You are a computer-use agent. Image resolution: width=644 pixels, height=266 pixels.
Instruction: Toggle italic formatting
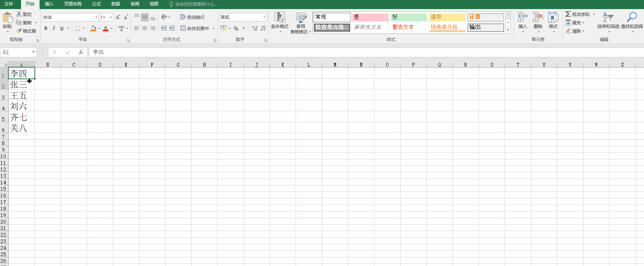54,28
